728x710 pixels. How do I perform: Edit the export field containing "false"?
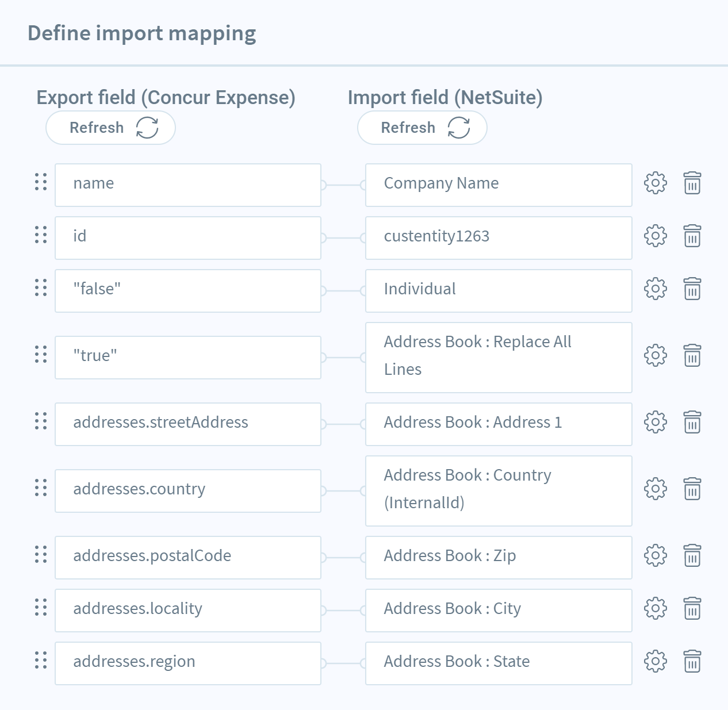(188, 291)
